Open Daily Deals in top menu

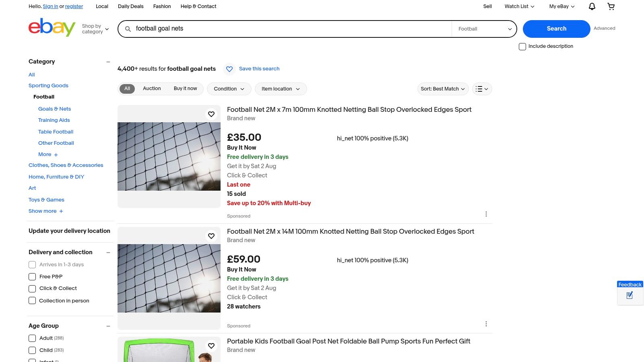[131, 6]
